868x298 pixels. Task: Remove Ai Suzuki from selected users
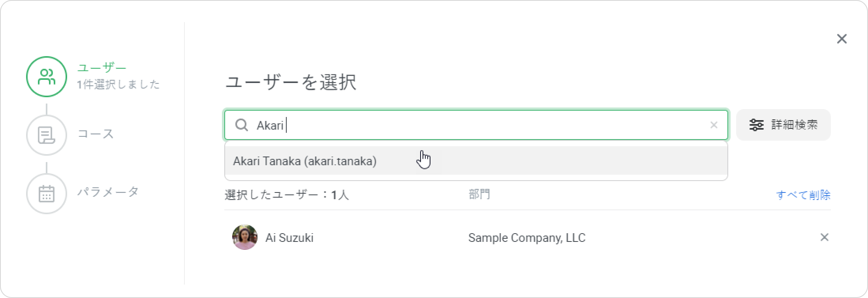point(824,238)
